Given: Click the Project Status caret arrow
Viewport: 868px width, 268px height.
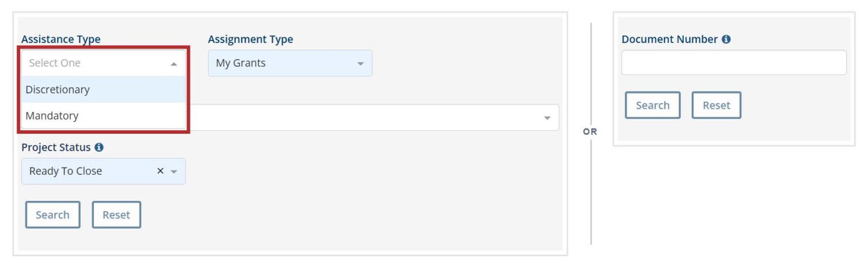Looking at the screenshot, I should (175, 172).
